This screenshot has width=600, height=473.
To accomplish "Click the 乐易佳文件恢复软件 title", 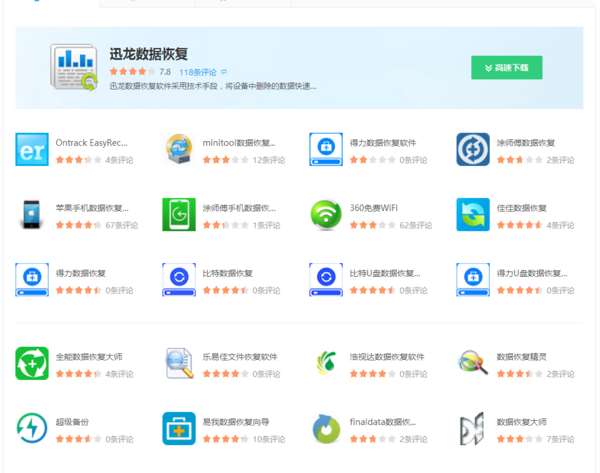I will click(240, 357).
